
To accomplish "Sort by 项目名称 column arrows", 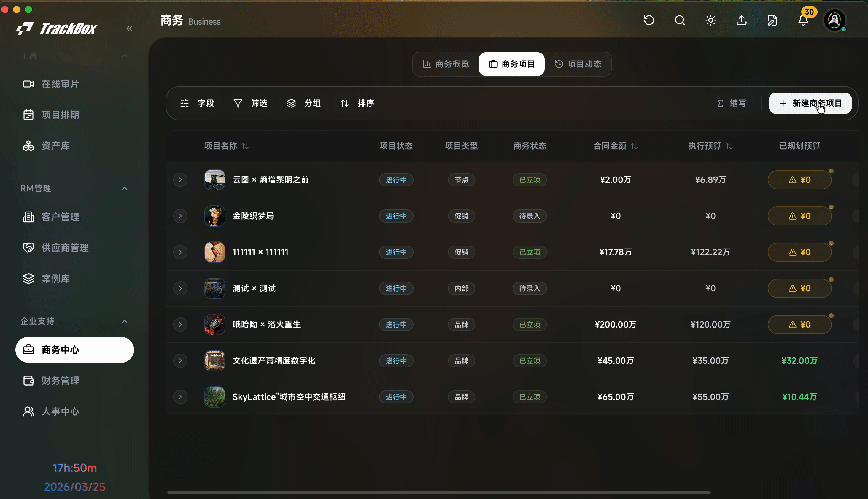I will point(245,146).
